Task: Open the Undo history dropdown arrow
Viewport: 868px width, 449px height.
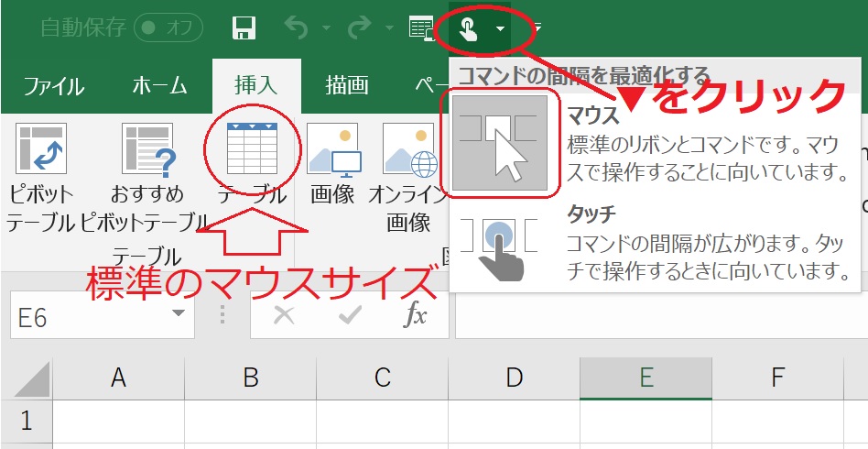Action: point(326,27)
